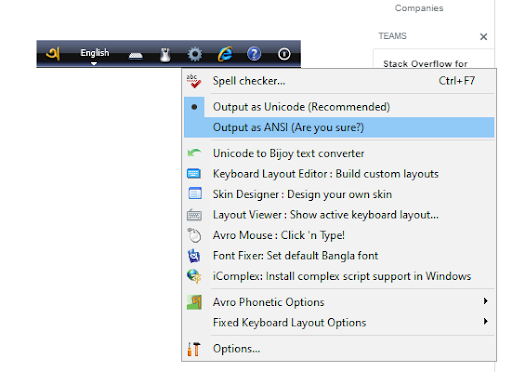This screenshot has height=372, width=512.
Task: Click the gray keyboard Layout Viewer icon
Action: (x=194, y=215)
